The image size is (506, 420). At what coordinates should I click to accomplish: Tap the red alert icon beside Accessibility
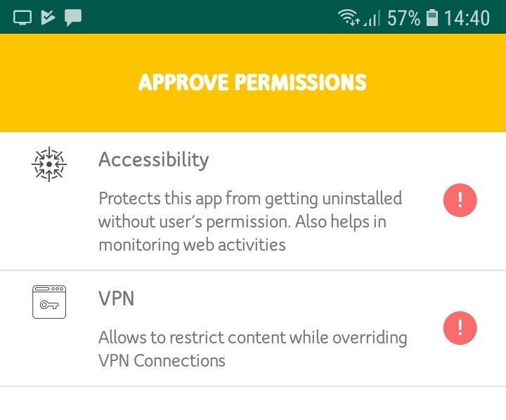pos(460,200)
